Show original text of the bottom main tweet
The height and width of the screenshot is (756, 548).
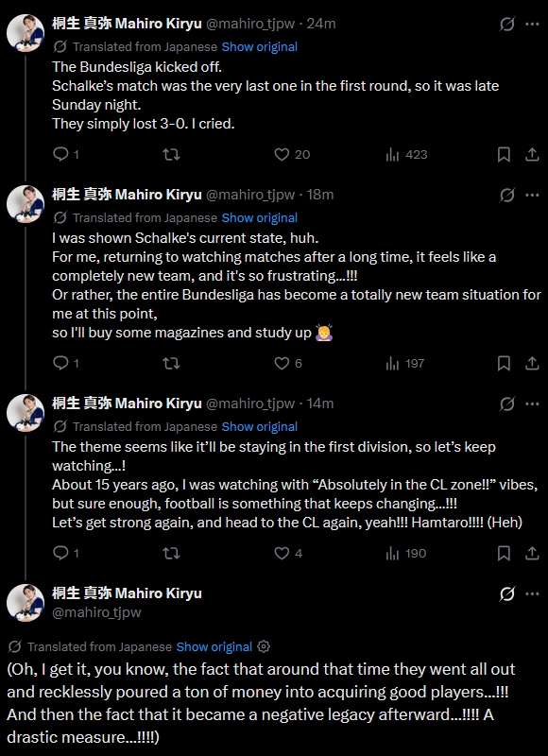(214, 646)
